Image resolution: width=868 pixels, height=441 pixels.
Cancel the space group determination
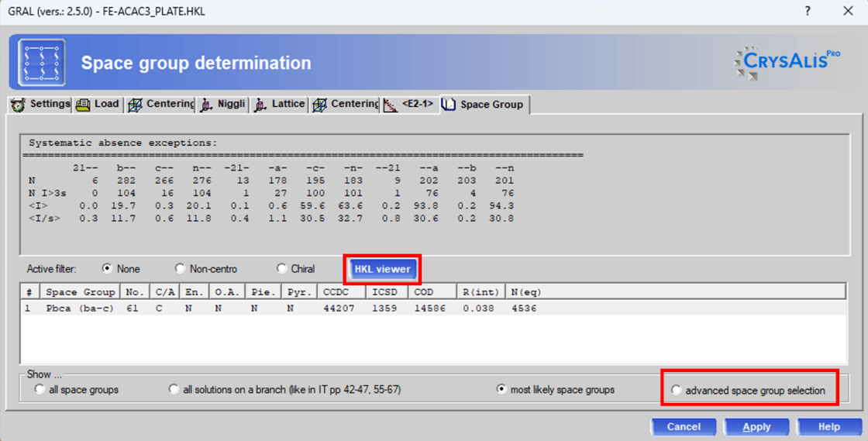point(683,426)
